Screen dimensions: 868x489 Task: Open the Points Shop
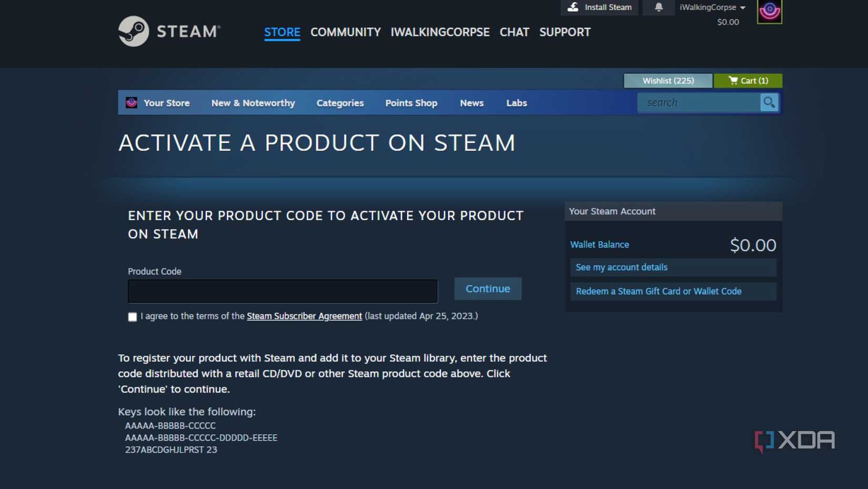coord(411,103)
